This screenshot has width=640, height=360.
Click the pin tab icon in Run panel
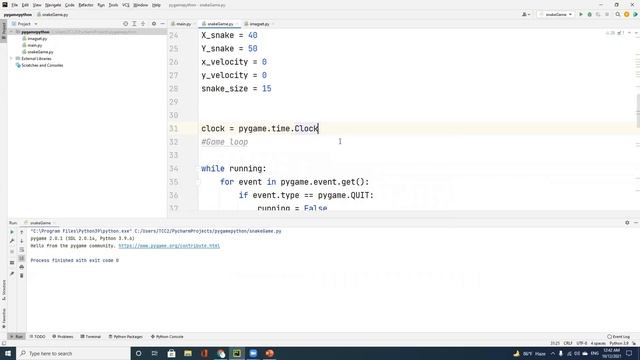(x=12, y=273)
